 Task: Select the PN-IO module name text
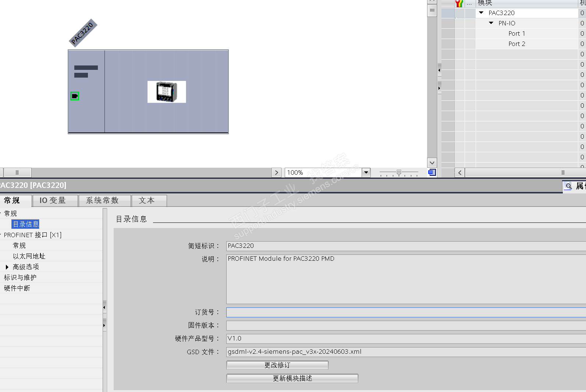point(507,23)
